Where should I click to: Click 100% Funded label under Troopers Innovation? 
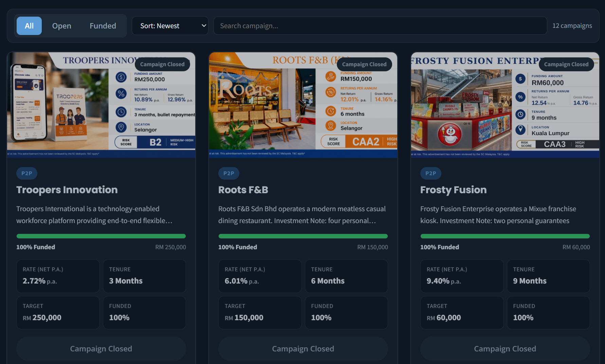[36, 247]
